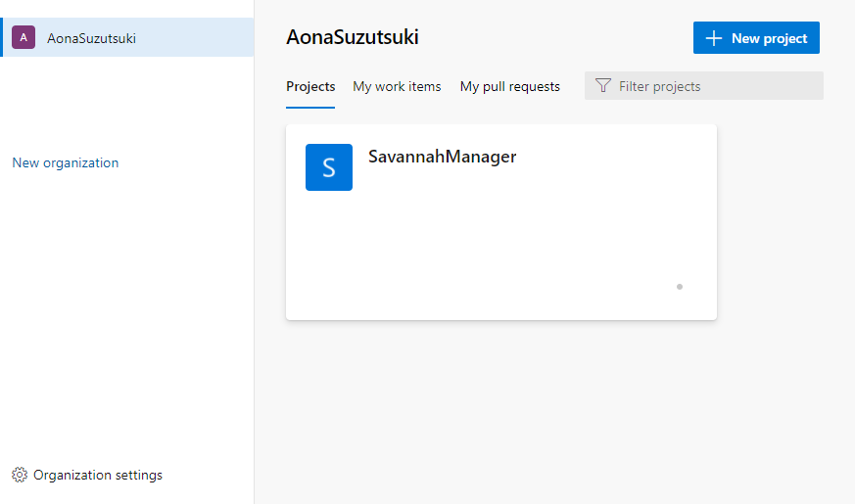Open the My pull requests tab
The width and height of the screenshot is (855, 504).
(x=510, y=87)
